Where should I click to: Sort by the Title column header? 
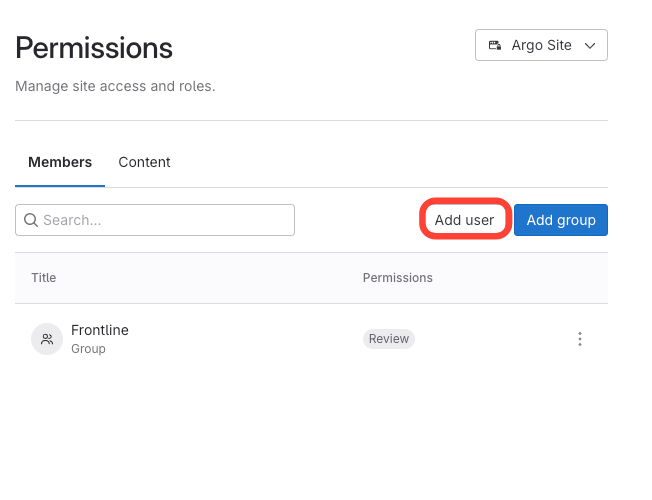(44, 278)
